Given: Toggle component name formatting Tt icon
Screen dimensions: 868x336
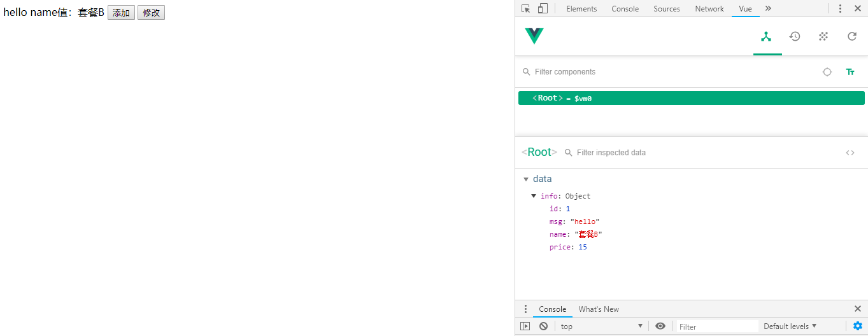Looking at the screenshot, I should pyautogui.click(x=850, y=72).
